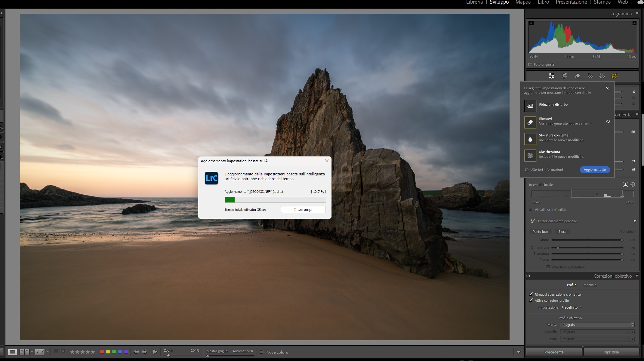The width and height of the screenshot is (644, 361).
Task: Click the yellow AI settings update icon
Action: [x=614, y=76]
